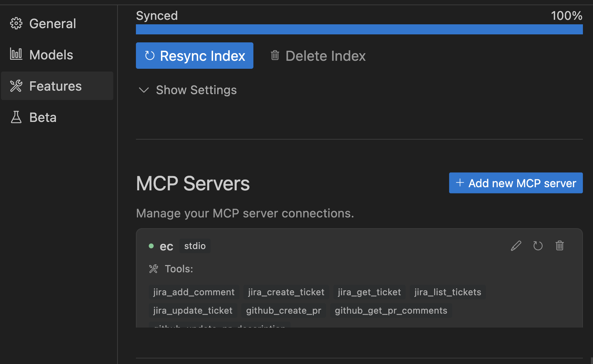Click the green status dot for the ec server
This screenshot has height=364, width=593.
click(151, 246)
